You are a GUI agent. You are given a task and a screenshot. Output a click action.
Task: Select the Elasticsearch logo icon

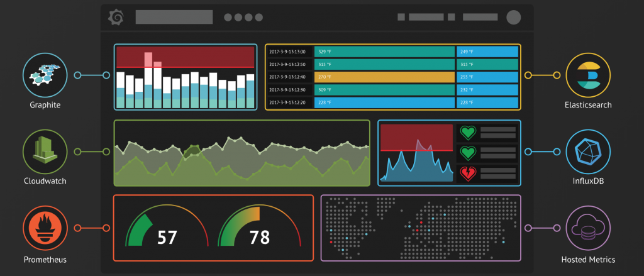588,75
